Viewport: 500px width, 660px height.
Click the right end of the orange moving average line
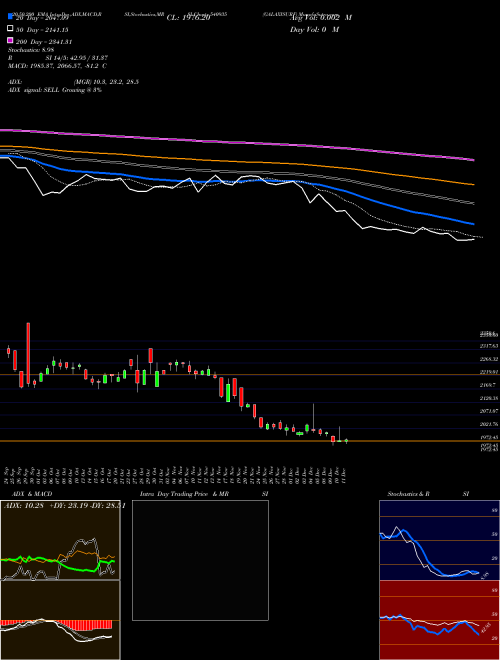(x=473, y=184)
